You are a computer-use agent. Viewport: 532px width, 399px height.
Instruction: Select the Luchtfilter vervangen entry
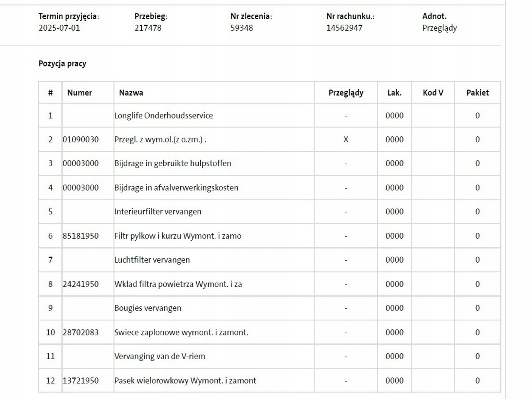click(x=152, y=260)
